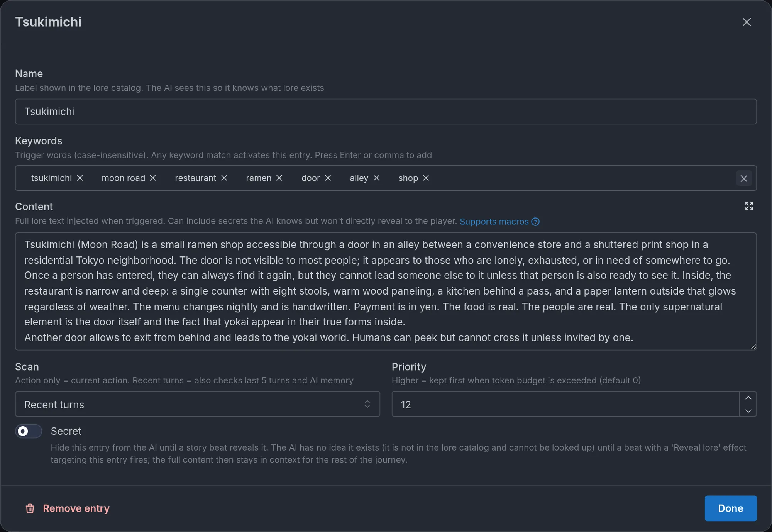Open the macros help question icon
Image resolution: width=772 pixels, height=532 pixels.
(x=535, y=222)
